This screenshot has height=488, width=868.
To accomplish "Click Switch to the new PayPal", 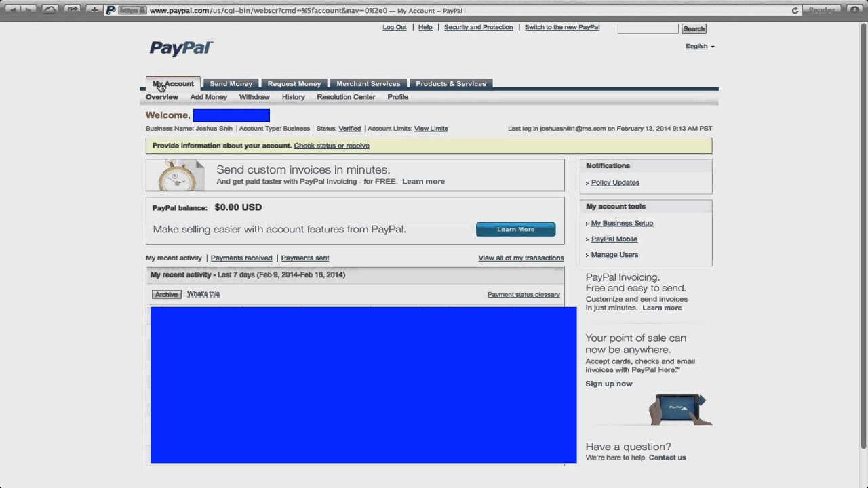I will [x=562, y=27].
